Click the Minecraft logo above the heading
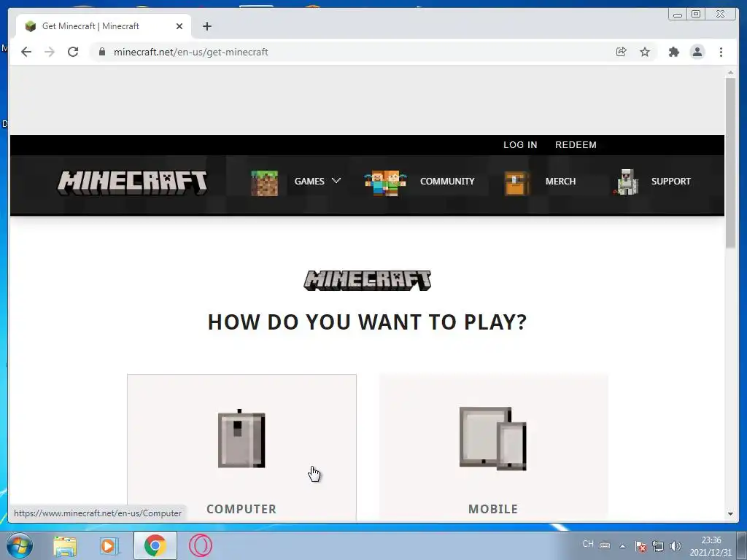The height and width of the screenshot is (560, 747). point(368,281)
